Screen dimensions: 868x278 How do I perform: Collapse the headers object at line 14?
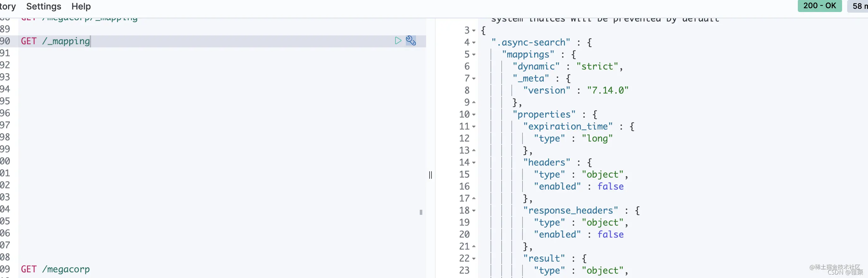474,163
